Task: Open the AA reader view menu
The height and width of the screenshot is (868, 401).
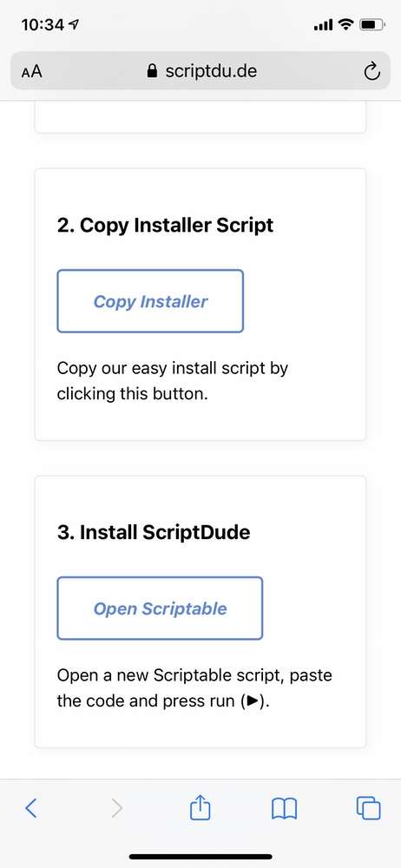Action: (x=31, y=72)
